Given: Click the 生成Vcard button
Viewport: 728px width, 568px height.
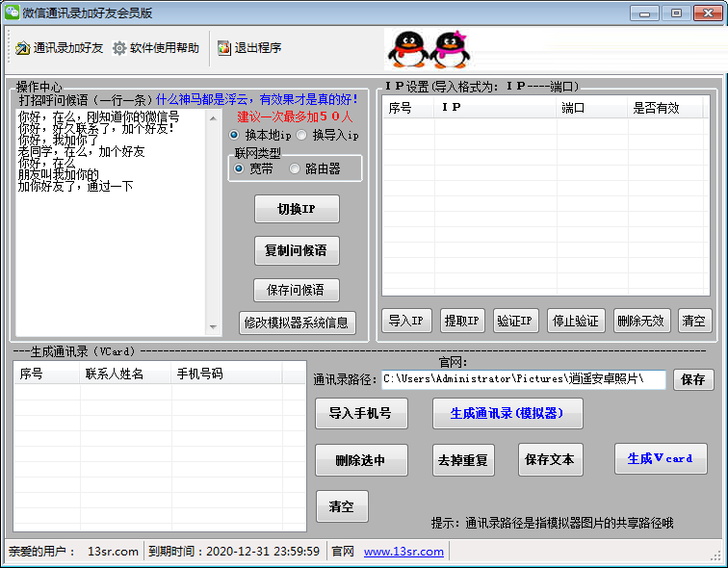Looking at the screenshot, I should tap(661, 458).
